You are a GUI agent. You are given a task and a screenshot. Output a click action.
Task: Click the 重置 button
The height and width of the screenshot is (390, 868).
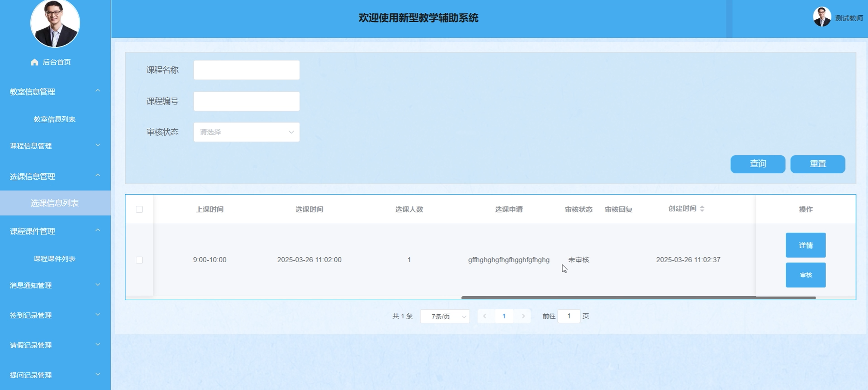(817, 164)
